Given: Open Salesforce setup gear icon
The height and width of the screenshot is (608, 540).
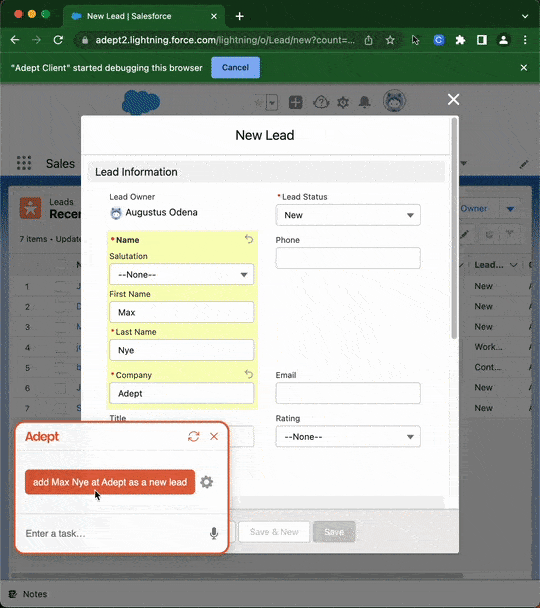Looking at the screenshot, I should [x=343, y=103].
